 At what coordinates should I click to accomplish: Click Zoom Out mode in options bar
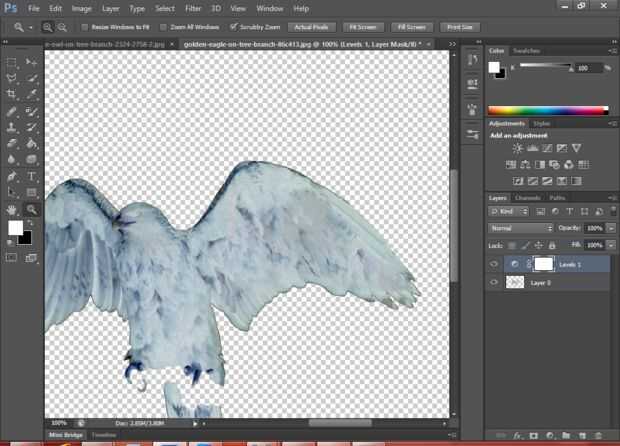62,27
